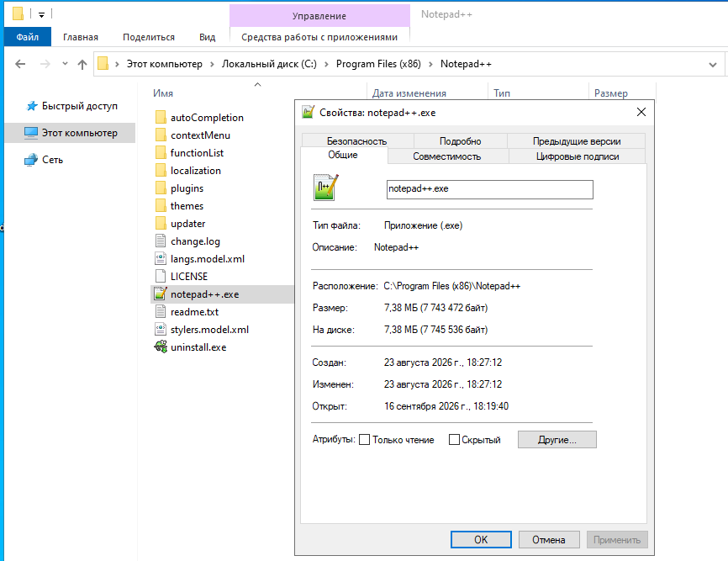Open the recent locations dropdown arrow
728x561 pixels.
coord(65,64)
